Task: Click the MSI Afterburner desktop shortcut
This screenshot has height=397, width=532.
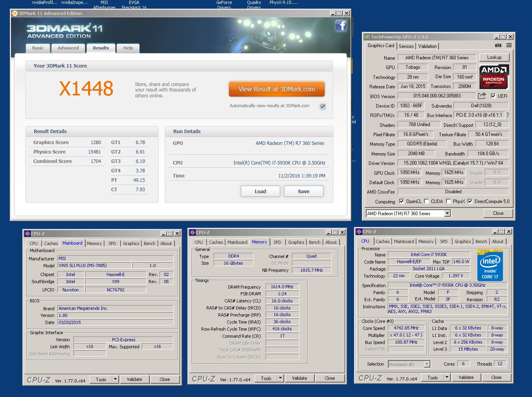Action: [104, 4]
